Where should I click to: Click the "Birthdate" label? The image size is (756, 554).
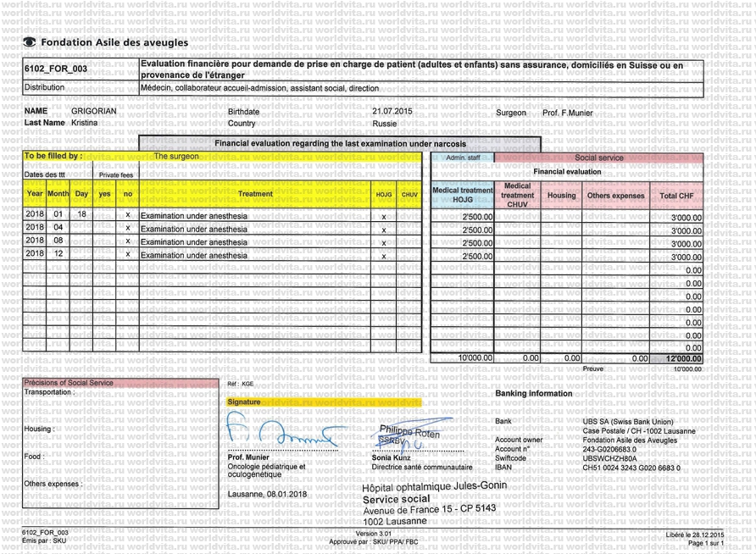pos(243,112)
